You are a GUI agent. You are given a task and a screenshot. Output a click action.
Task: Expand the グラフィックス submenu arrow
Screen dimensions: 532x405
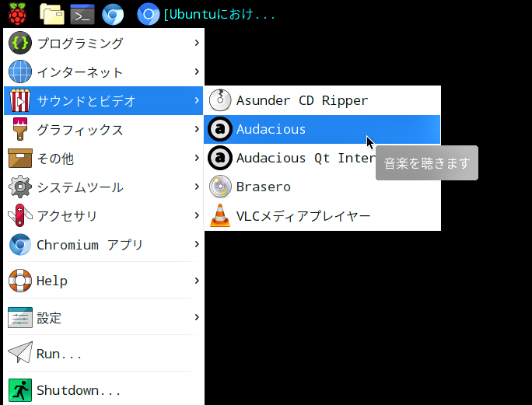point(197,129)
